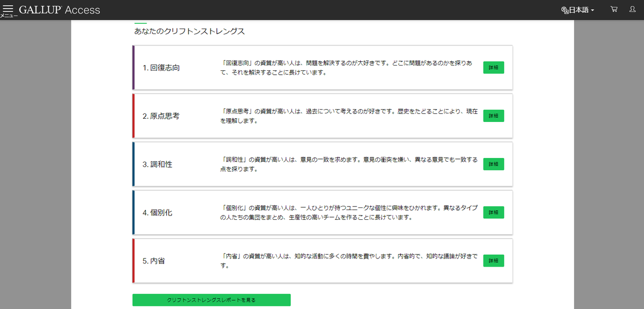Click 詳細 button for 個別化

pyautogui.click(x=494, y=212)
